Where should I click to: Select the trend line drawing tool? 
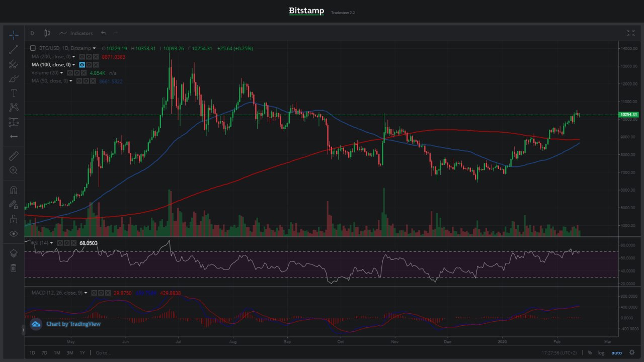tap(14, 49)
